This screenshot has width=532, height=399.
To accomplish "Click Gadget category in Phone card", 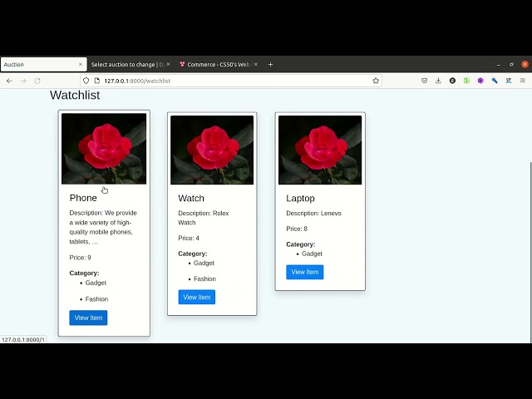I will (96, 283).
